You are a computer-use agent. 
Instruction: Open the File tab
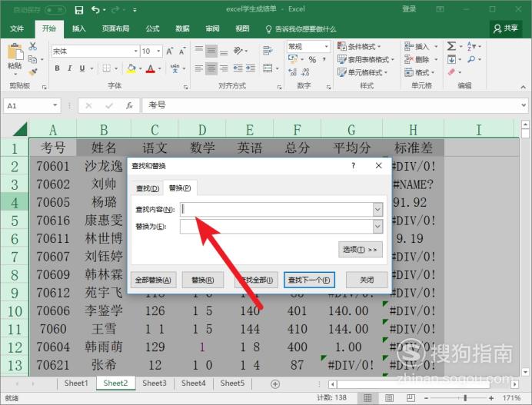[17, 29]
